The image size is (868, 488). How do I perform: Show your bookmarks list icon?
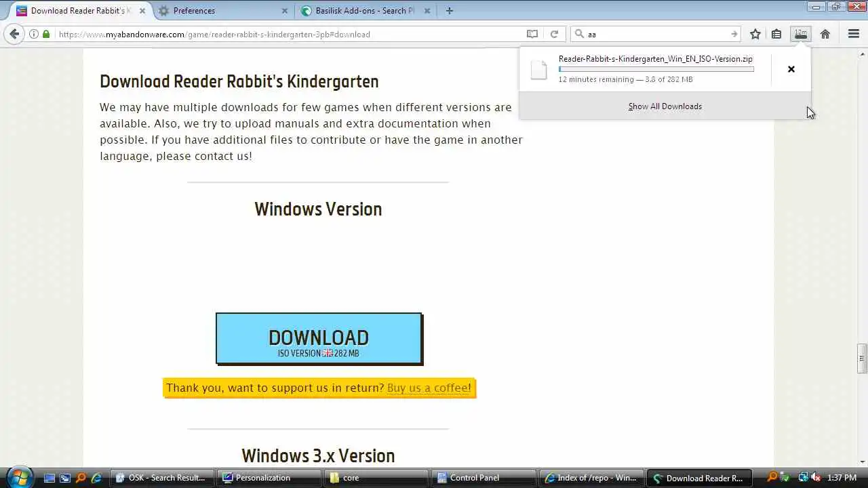click(x=776, y=34)
